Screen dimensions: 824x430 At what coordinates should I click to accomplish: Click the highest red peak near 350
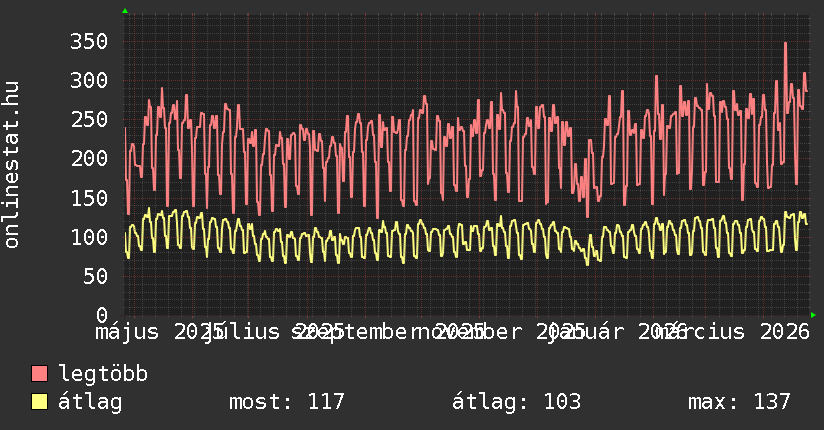(x=785, y=43)
